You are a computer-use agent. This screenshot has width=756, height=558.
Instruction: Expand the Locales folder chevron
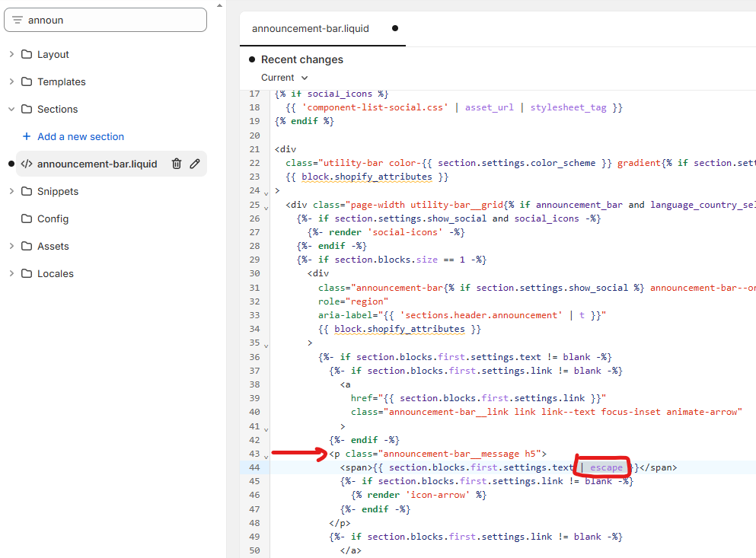point(11,273)
